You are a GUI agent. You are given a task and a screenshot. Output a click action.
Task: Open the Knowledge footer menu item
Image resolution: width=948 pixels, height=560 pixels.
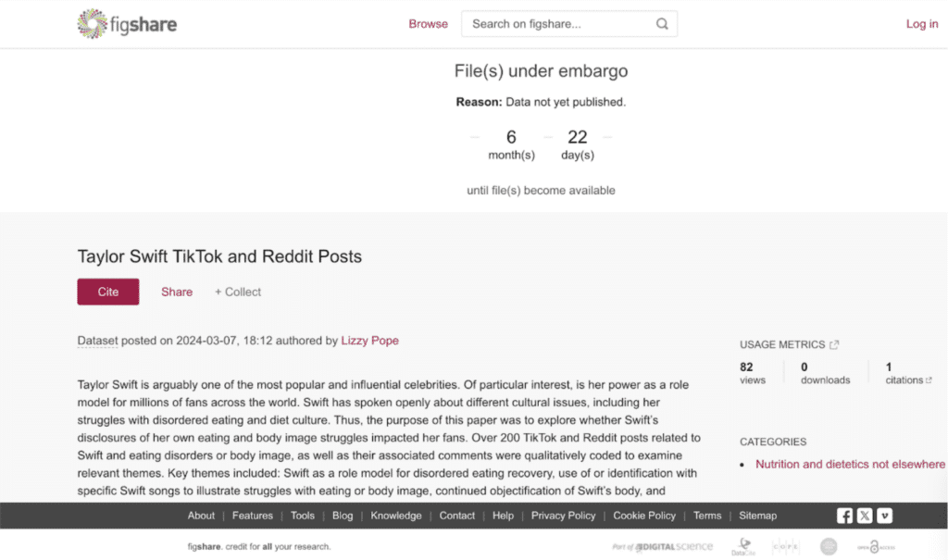396,516
